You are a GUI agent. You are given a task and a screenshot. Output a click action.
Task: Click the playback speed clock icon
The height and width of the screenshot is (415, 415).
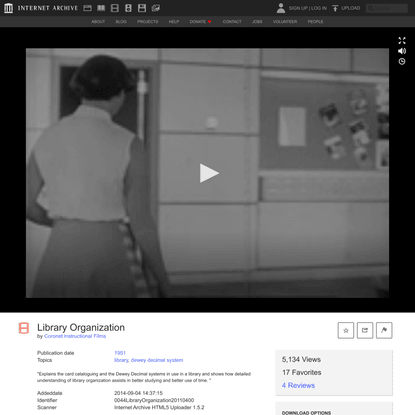(x=402, y=61)
